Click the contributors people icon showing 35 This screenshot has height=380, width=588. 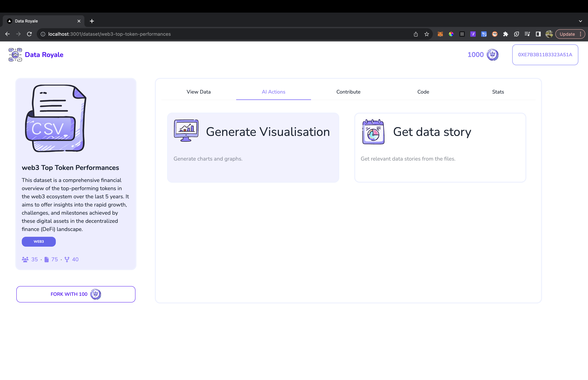coord(25,259)
